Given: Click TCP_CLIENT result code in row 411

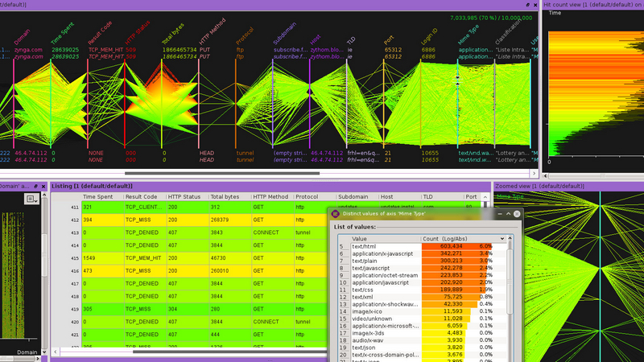Looking at the screenshot, I should 146,208.
